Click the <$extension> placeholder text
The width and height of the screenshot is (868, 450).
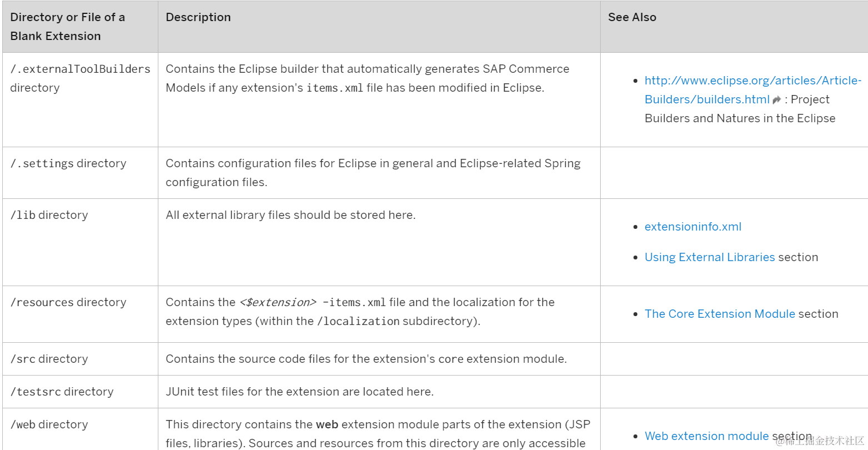coord(278,302)
